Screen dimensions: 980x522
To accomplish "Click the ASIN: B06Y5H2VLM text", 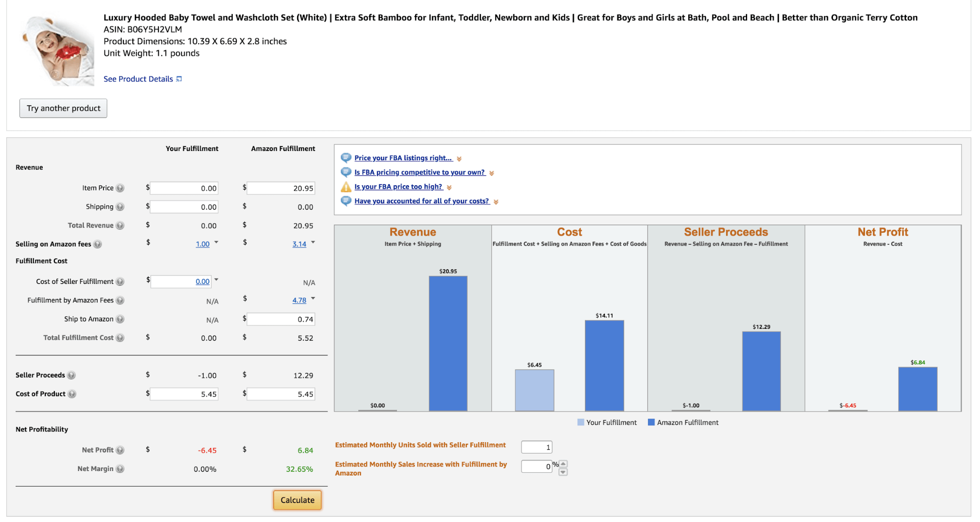I will tap(143, 29).
